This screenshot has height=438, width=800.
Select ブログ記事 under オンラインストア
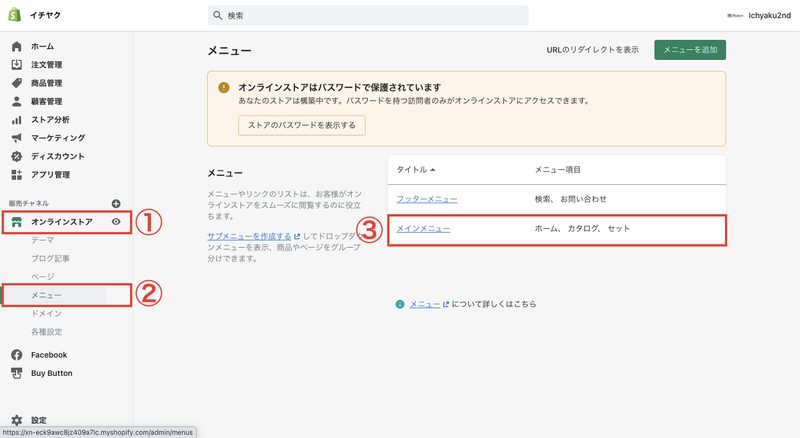click(50, 258)
